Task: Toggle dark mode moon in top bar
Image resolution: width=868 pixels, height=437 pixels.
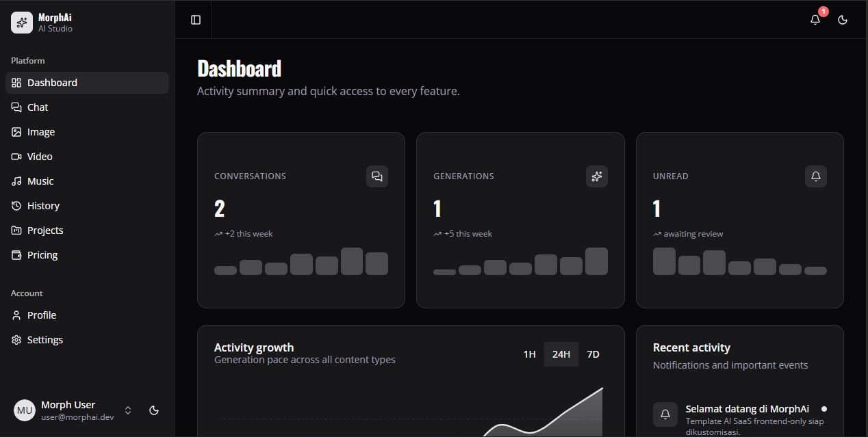Action: tap(843, 20)
